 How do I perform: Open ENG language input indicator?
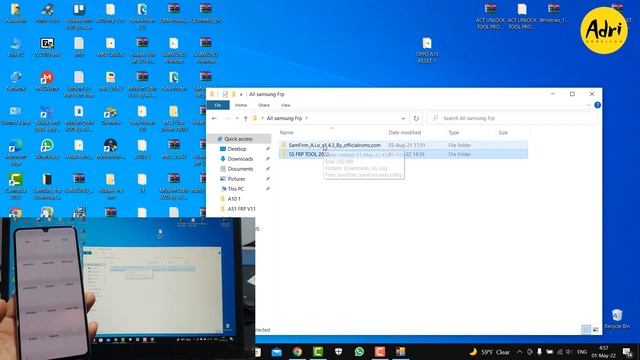(x=582, y=352)
